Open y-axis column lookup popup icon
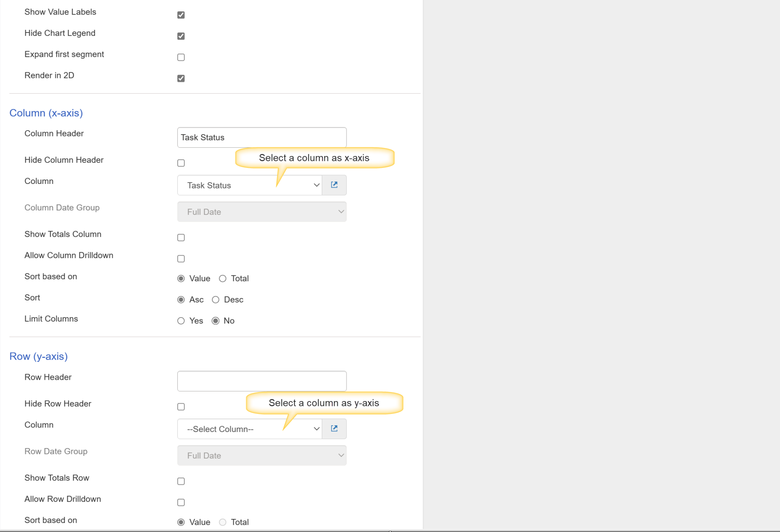This screenshot has width=780, height=532. pos(334,429)
